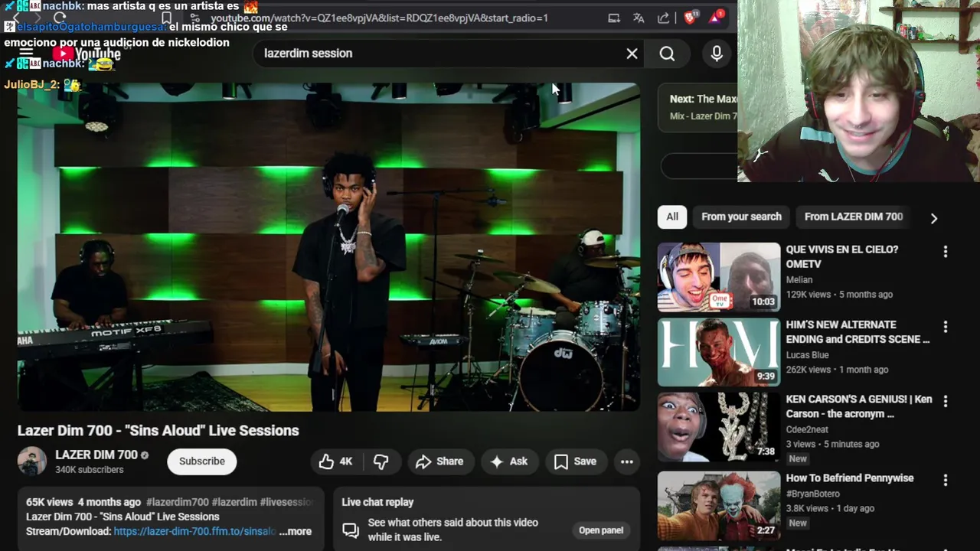Select the 'From LAZER DIM 700' chip
Screen dimensions: 980x551
click(x=853, y=217)
